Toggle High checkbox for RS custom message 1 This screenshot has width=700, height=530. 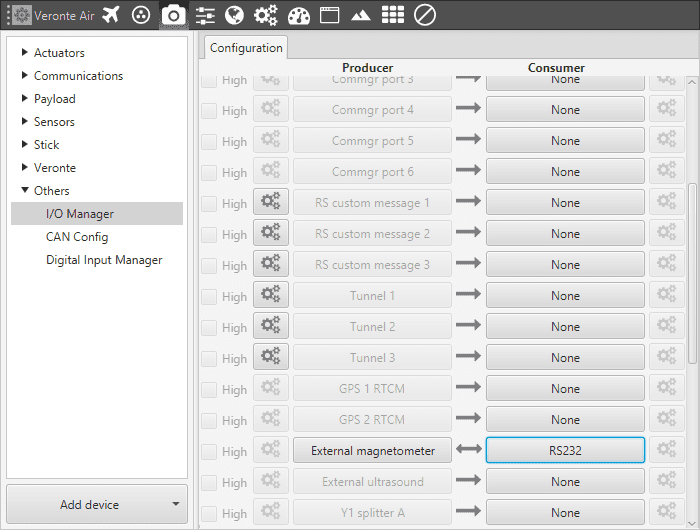[x=209, y=204]
